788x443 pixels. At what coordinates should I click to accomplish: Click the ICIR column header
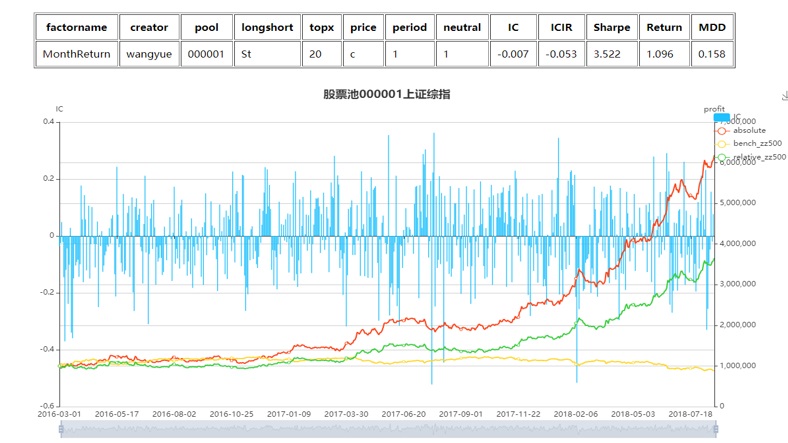tap(560, 27)
